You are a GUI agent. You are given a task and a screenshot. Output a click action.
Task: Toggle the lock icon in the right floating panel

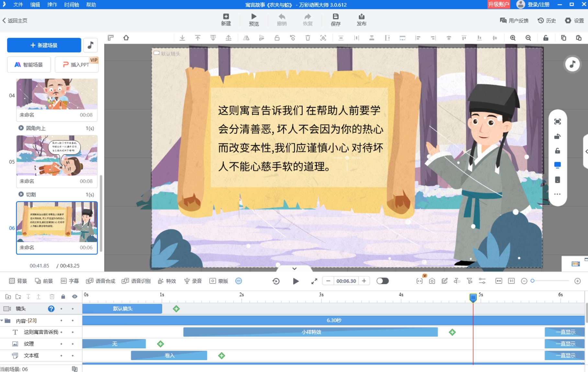(x=557, y=151)
